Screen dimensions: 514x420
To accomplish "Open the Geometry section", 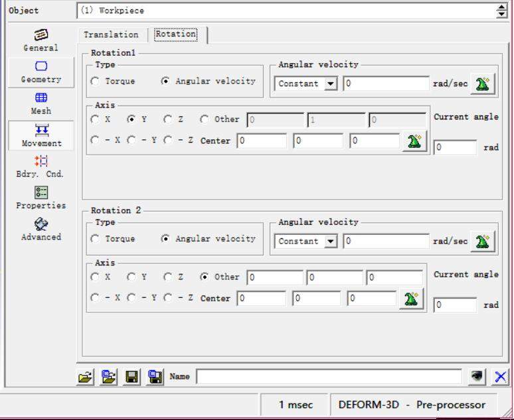I will [x=41, y=72].
